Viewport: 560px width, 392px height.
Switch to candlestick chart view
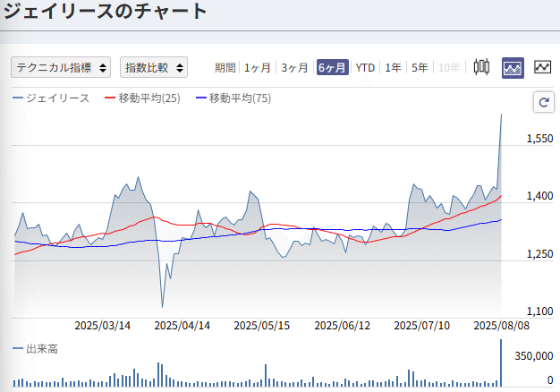481,67
